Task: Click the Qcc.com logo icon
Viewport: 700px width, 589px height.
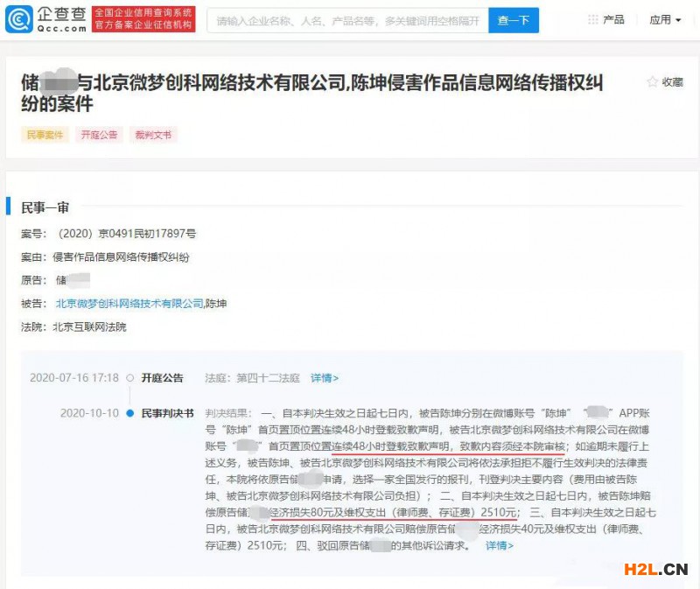Action: point(18,19)
